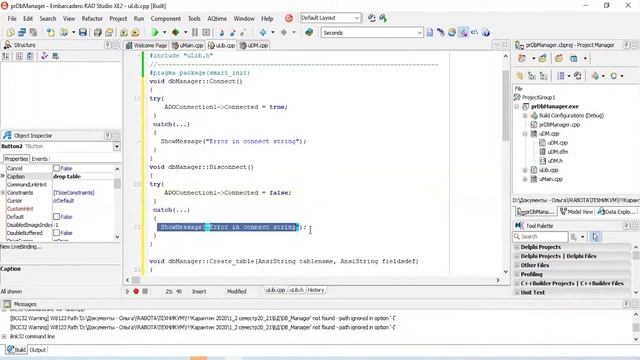
Task: Expand the uLib.cpp project tree node
Action: tap(525, 170)
